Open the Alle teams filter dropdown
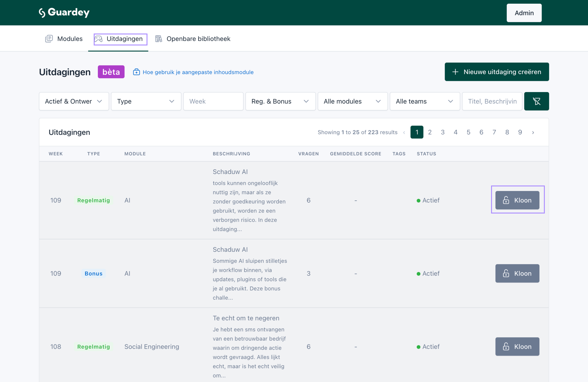 point(424,101)
